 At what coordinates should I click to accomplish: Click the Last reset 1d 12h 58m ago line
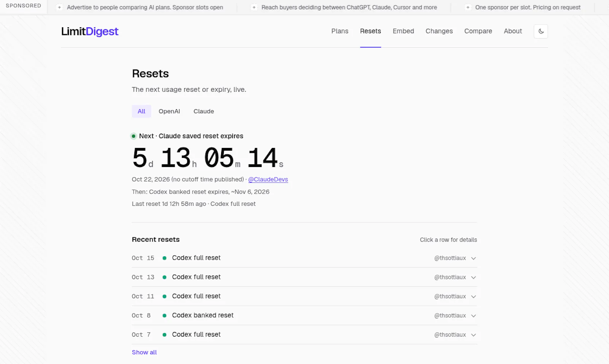[x=194, y=204]
